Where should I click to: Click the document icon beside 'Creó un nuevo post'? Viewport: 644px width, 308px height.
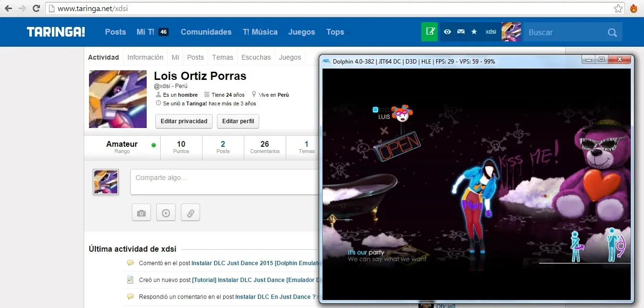point(130,280)
